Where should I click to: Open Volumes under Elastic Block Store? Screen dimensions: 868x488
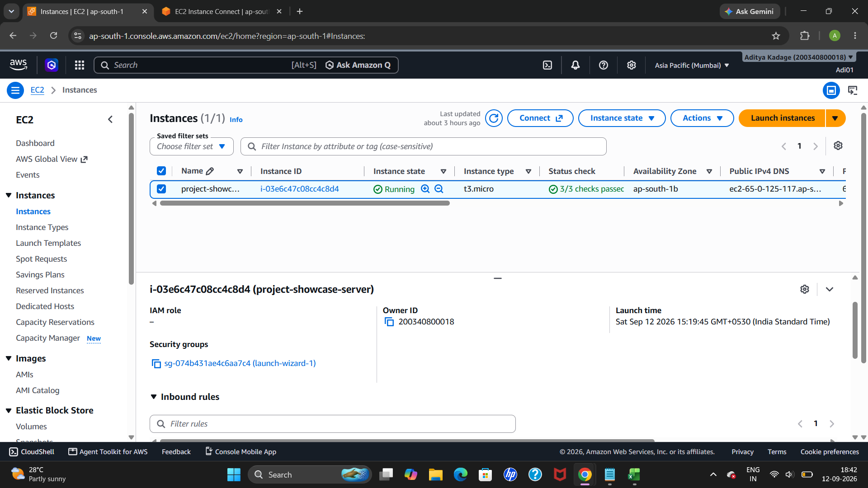pyautogui.click(x=31, y=427)
